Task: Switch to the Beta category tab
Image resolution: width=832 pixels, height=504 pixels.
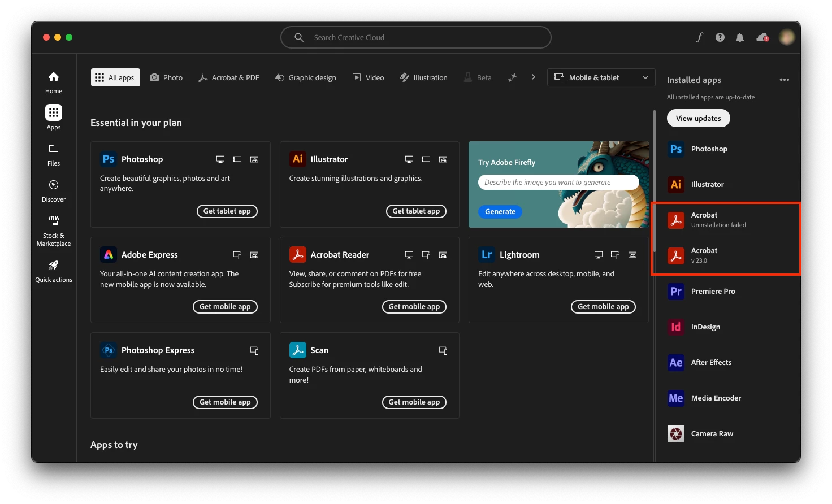Action: click(x=478, y=77)
